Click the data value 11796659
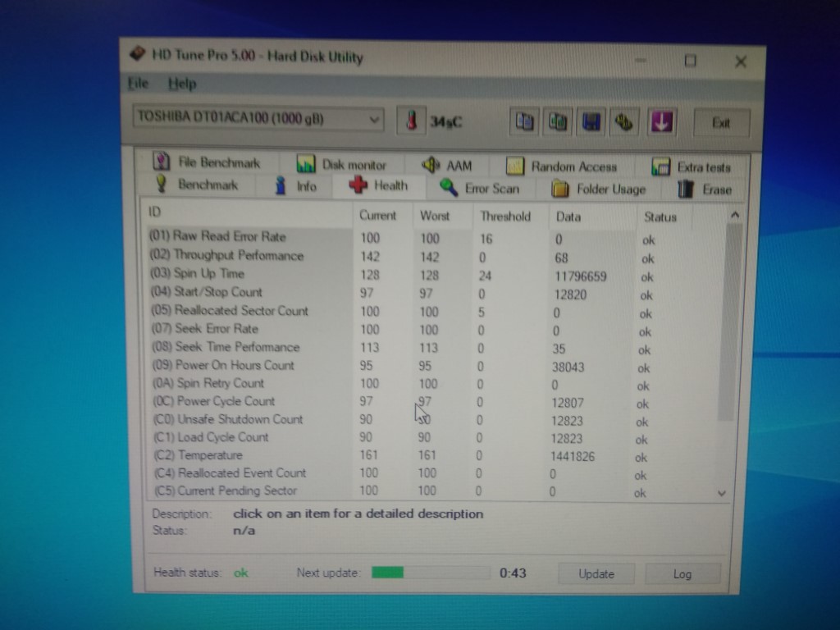The height and width of the screenshot is (630, 840). [x=581, y=276]
